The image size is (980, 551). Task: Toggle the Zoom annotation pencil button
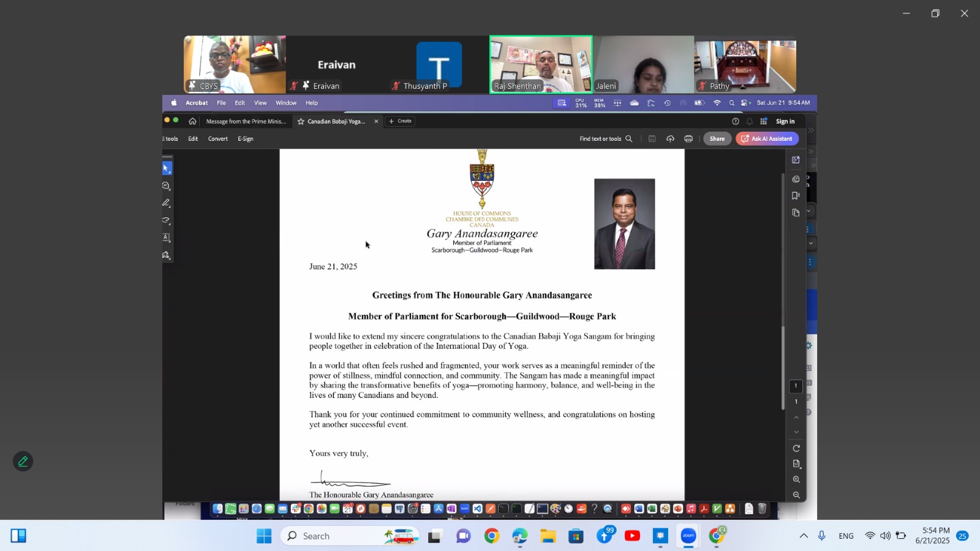[x=23, y=462]
